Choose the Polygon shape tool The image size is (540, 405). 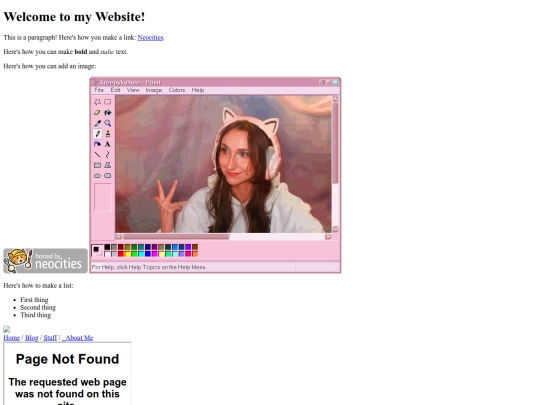pos(108,165)
